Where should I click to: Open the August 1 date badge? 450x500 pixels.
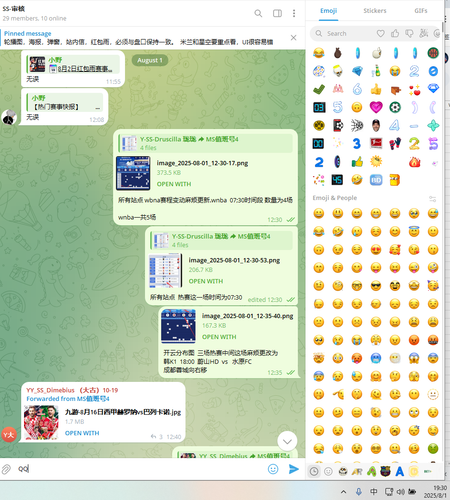pyautogui.click(x=150, y=60)
